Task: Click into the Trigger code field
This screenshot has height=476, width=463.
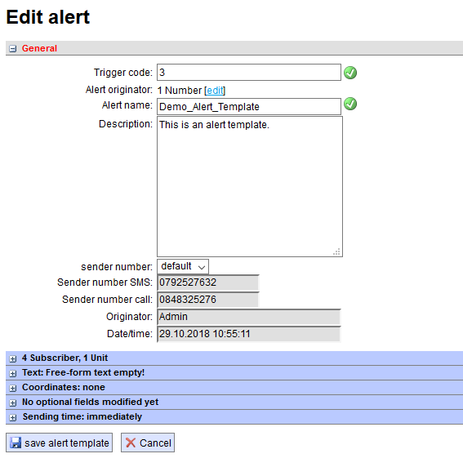Action: pyautogui.click(x=249, y=72)
